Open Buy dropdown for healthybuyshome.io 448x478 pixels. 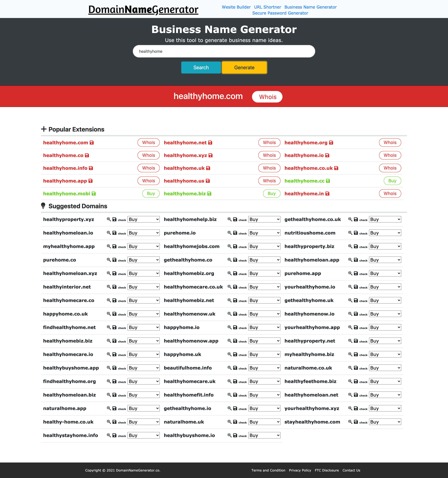coord(264,435)
